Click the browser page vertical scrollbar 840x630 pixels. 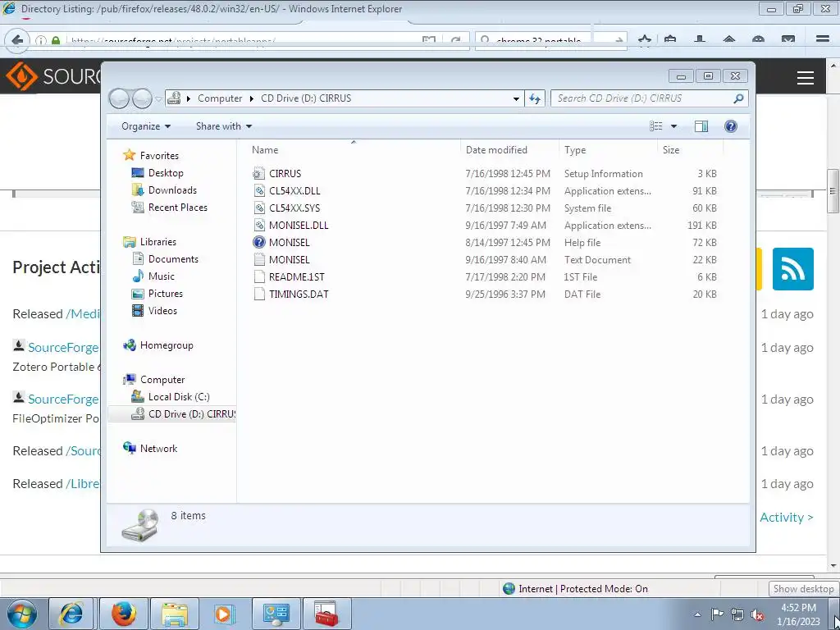pos(833,191)
